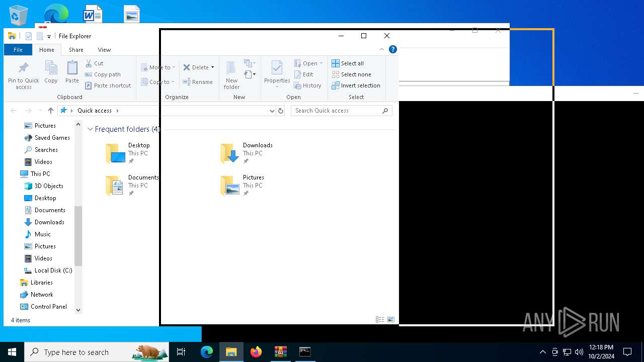Open Recycle Bin on desktop
Viewport: 644px width, 362px height.
point(19,15)
